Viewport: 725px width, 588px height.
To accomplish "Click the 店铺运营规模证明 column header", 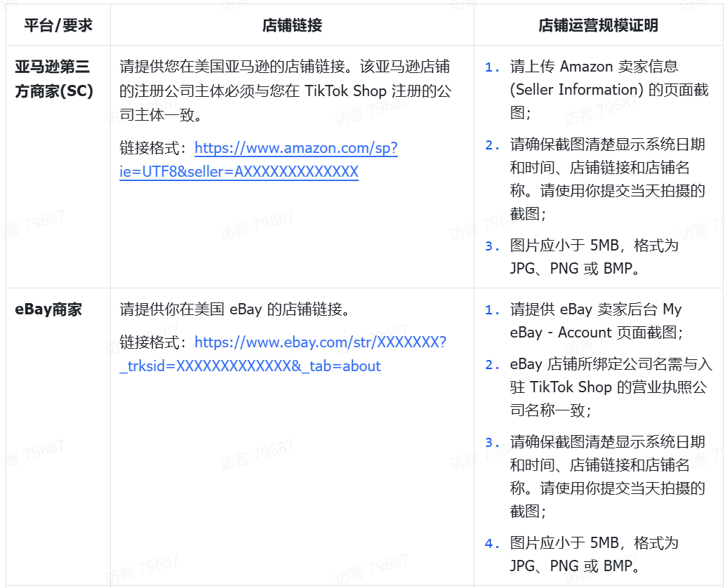I will pos(598,26).
